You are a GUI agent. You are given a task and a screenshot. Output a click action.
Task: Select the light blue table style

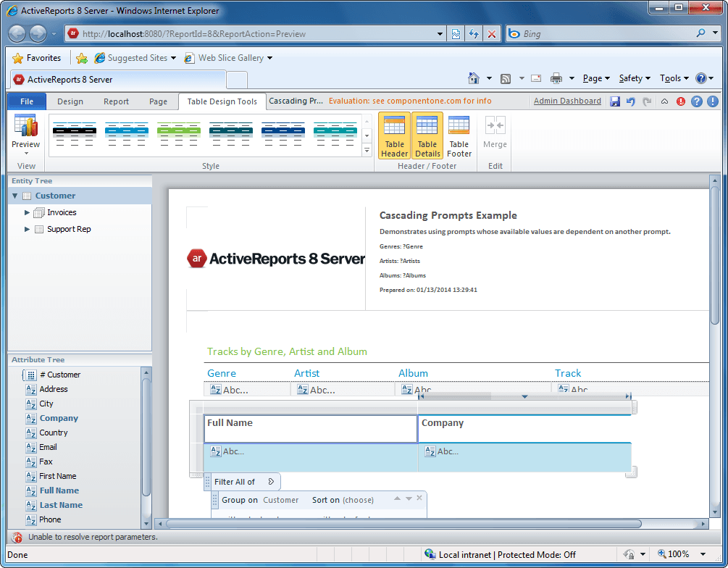point(127,135)
